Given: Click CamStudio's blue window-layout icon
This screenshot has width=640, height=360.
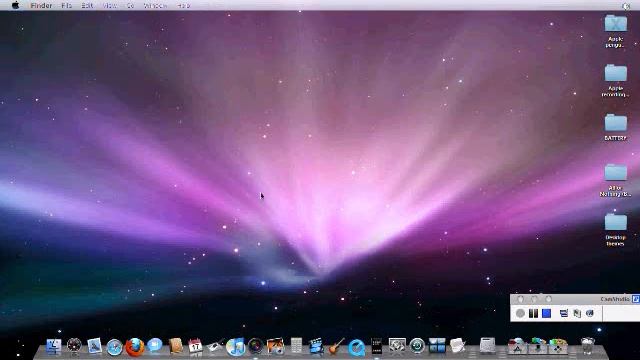Looking at the screenshot, I should tap(564, 313).
